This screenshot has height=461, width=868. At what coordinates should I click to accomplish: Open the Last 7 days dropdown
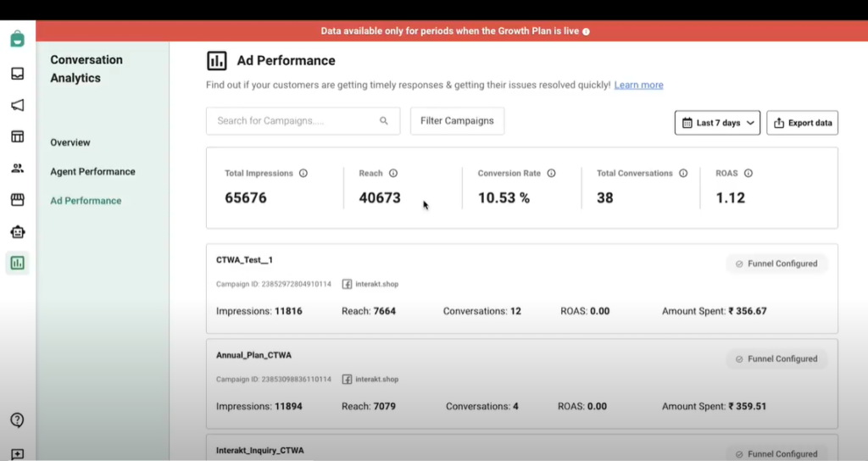(717, 123)
